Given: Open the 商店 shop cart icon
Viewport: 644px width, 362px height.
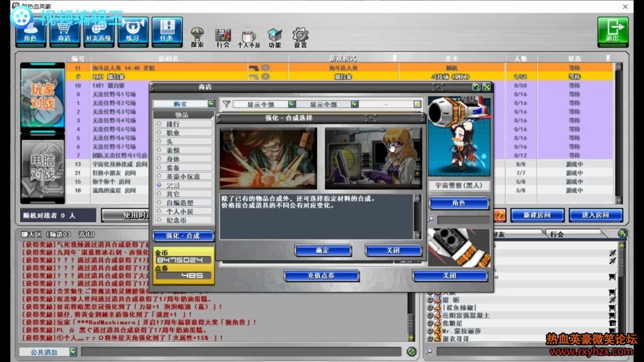Looking at the screenshot, I should pyautogui.click(x=64, y=32).
